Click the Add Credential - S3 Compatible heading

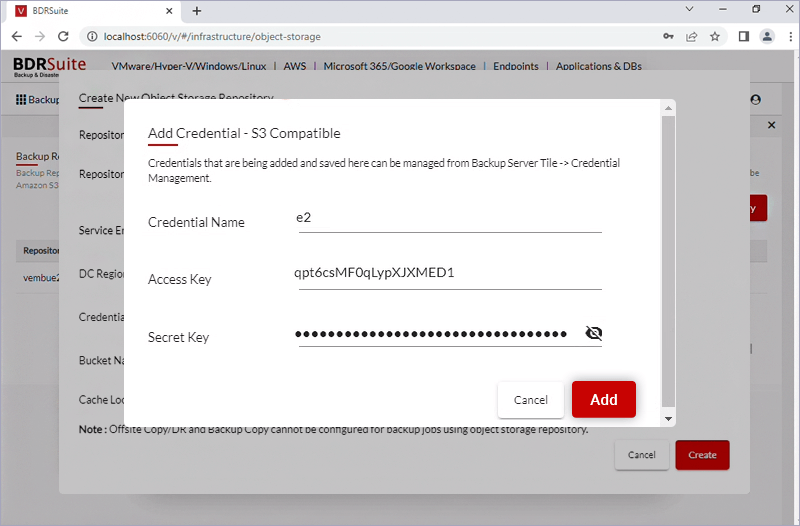click(244, 133)
